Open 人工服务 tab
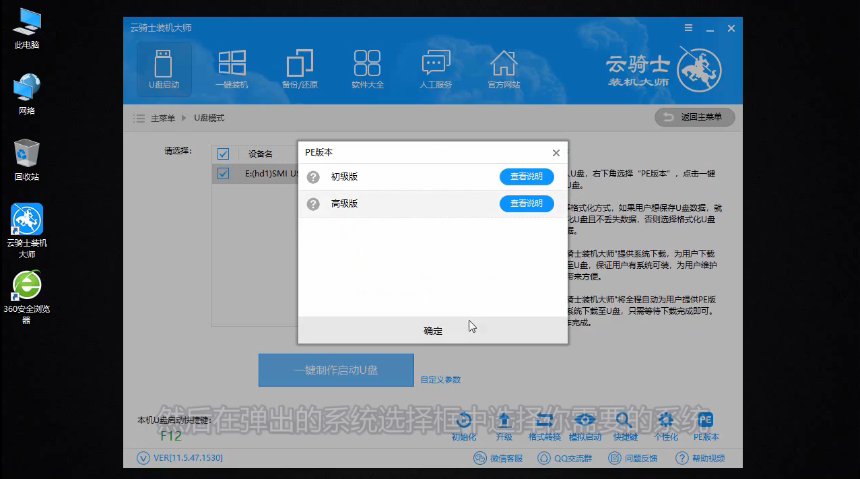The height and width of the screenshot is (479, 860). (435, 69)
